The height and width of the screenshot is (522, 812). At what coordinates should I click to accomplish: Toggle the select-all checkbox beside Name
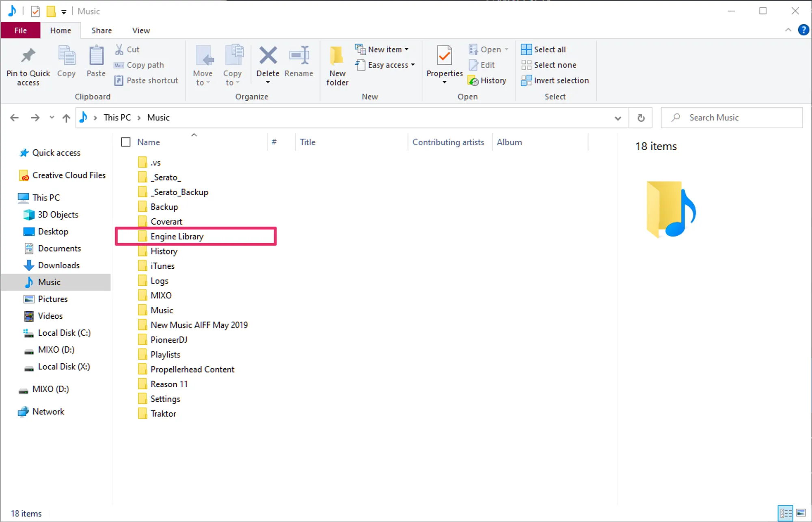coord(126,142)
